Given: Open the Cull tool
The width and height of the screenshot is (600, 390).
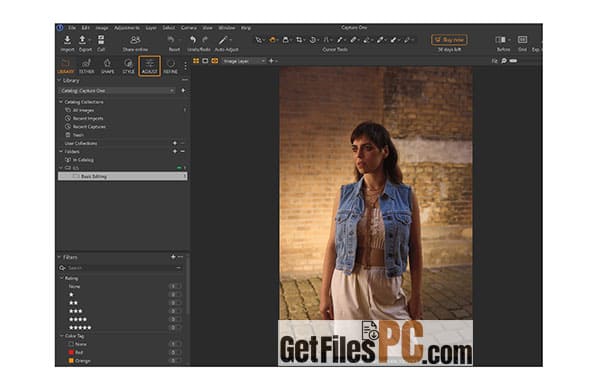Looking at the screenshot, I should coord(101,40).
